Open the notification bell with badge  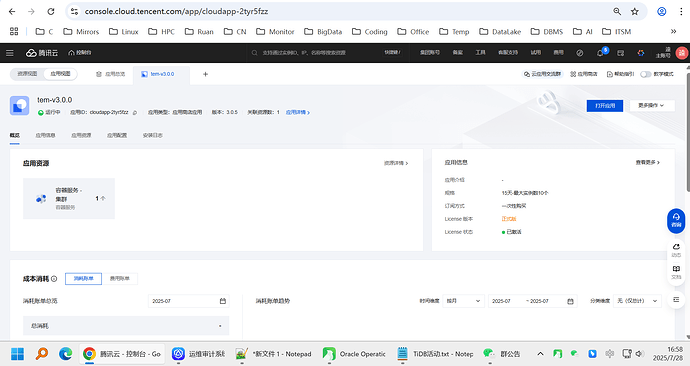click(601, 52)
